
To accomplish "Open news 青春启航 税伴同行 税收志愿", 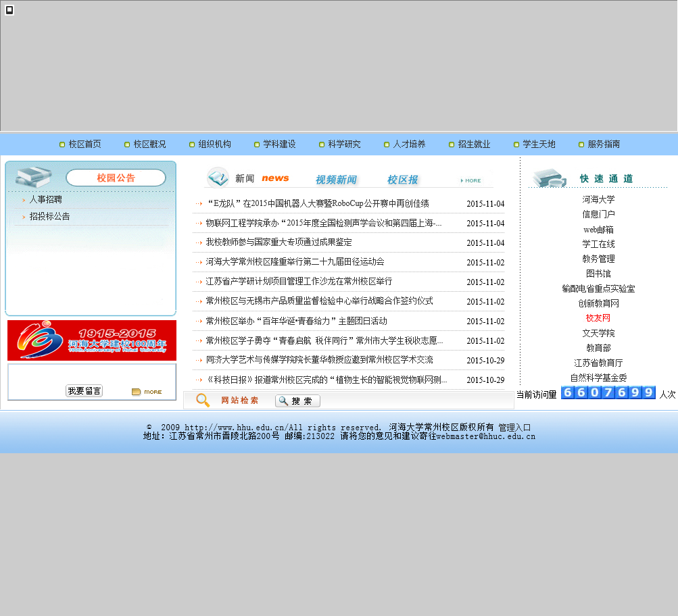I will 324,340.
